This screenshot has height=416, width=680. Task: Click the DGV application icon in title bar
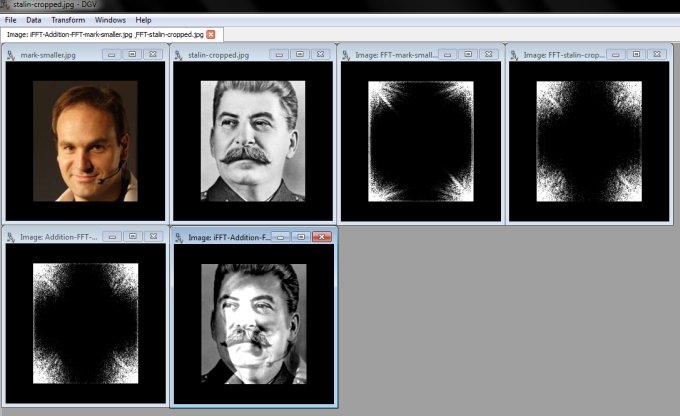coord(5,5)
